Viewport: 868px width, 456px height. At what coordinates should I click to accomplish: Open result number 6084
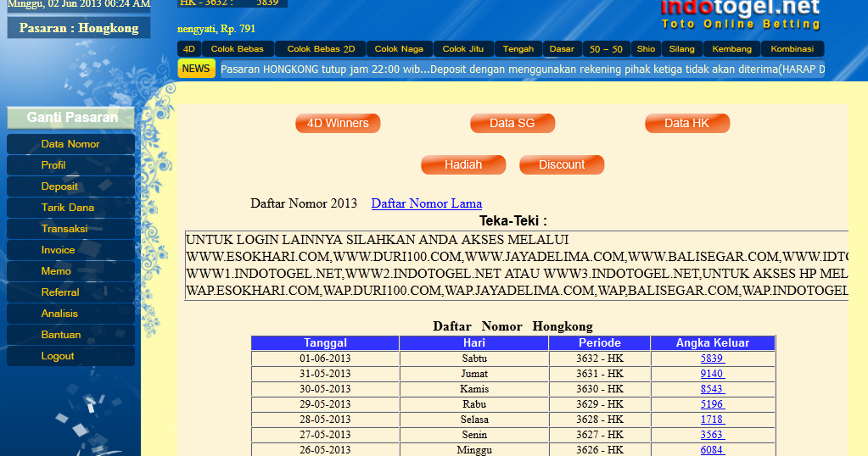713,450
